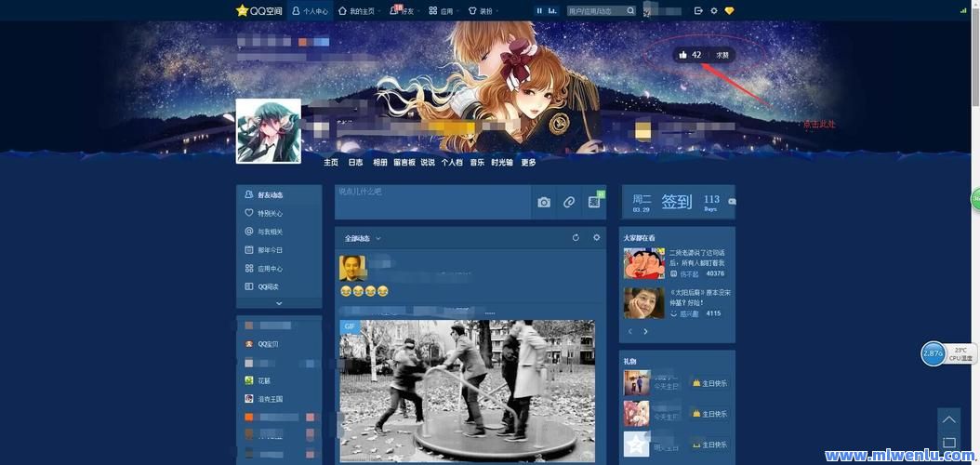Click the 求赞 button

(722, 55)
